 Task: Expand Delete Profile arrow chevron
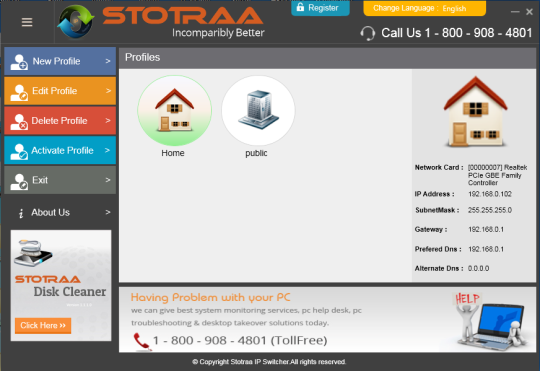(108, 121)
